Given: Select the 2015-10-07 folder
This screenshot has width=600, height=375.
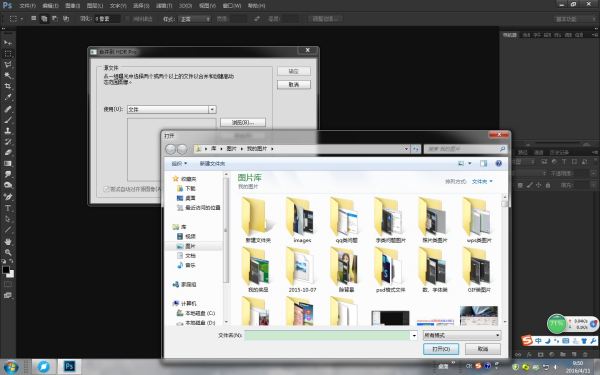Looking at the screenshot, I should tap(302, 270).
